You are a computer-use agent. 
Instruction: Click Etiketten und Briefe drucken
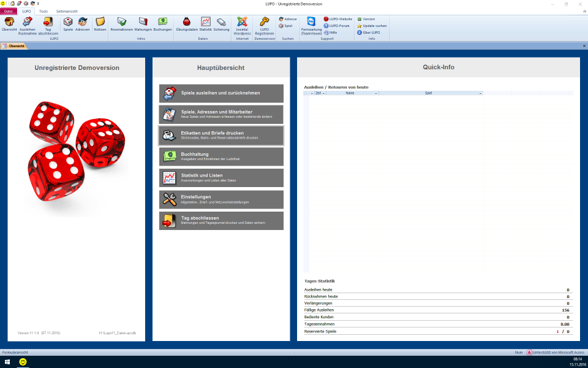tap(221, 136)
